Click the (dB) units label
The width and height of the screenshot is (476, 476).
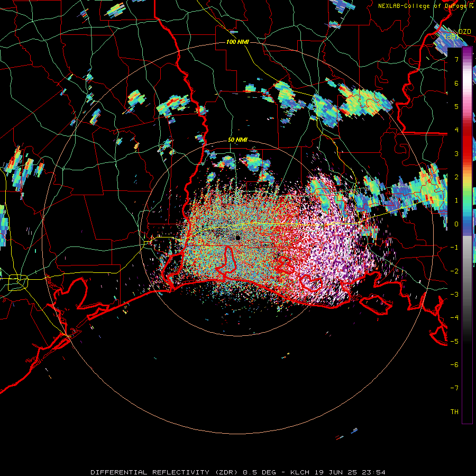pos(452,37)
